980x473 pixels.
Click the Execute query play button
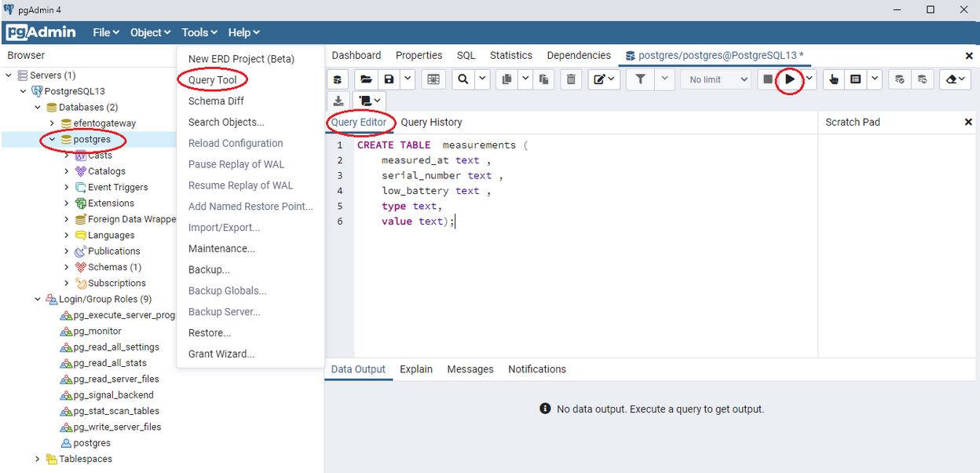[790, 79]
